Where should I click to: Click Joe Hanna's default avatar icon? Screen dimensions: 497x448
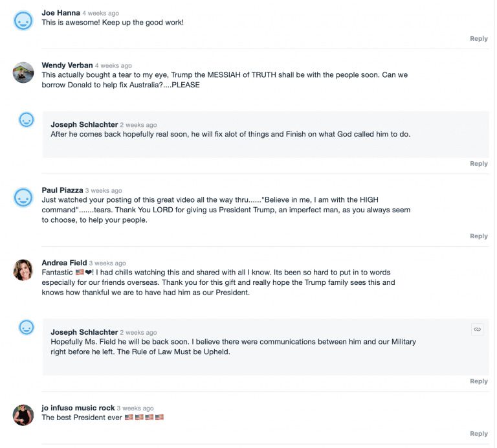(x=23, y=21)
